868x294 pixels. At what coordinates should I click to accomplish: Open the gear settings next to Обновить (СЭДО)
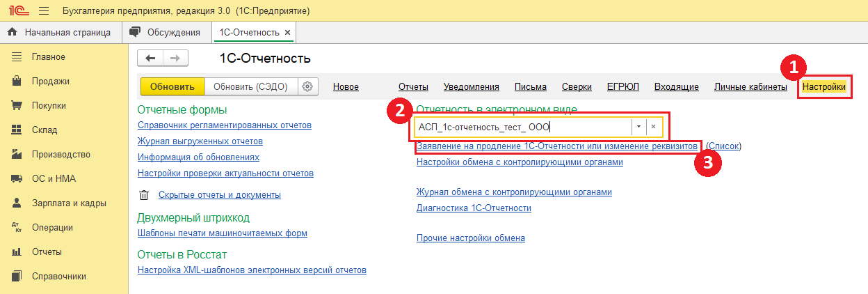point(307,86)
